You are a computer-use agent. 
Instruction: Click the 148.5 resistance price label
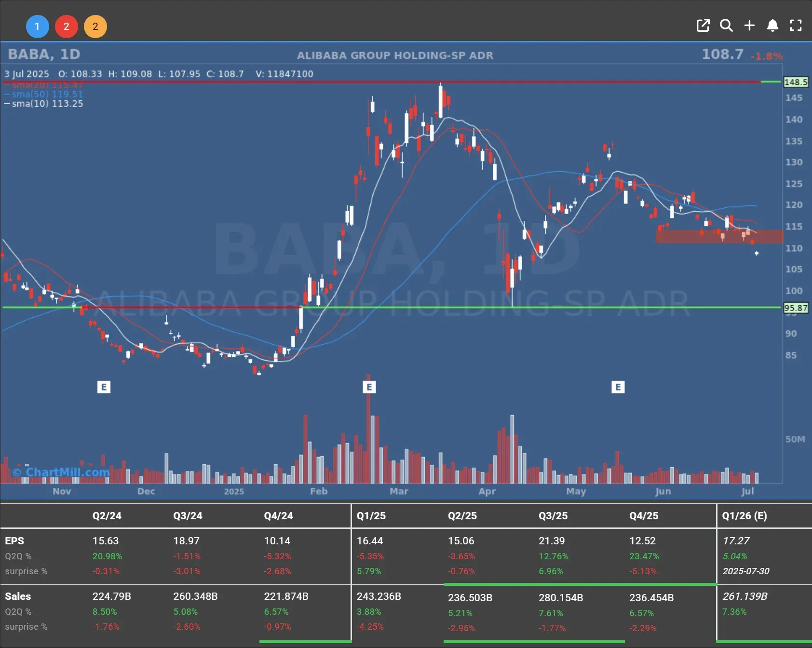(x=796, y=82)
